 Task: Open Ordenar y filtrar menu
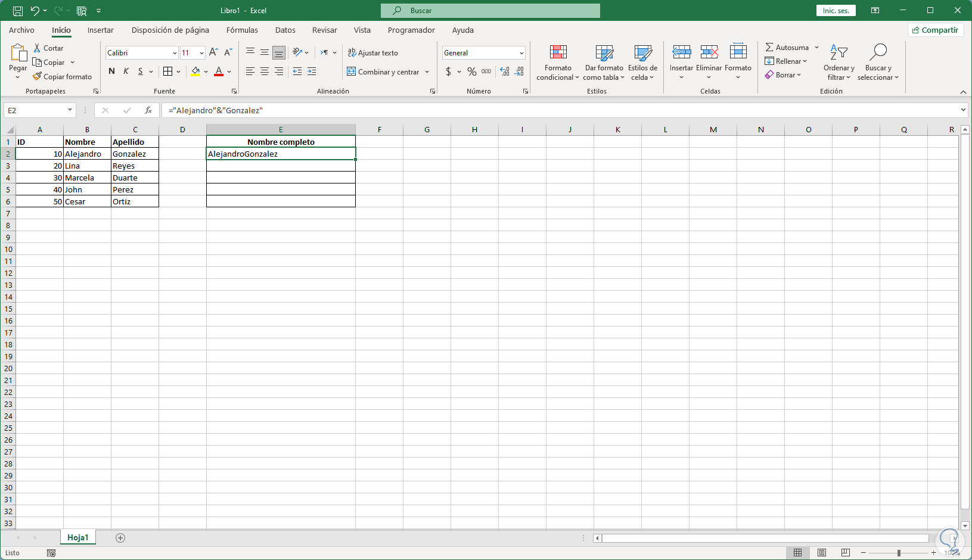[839, 62]
